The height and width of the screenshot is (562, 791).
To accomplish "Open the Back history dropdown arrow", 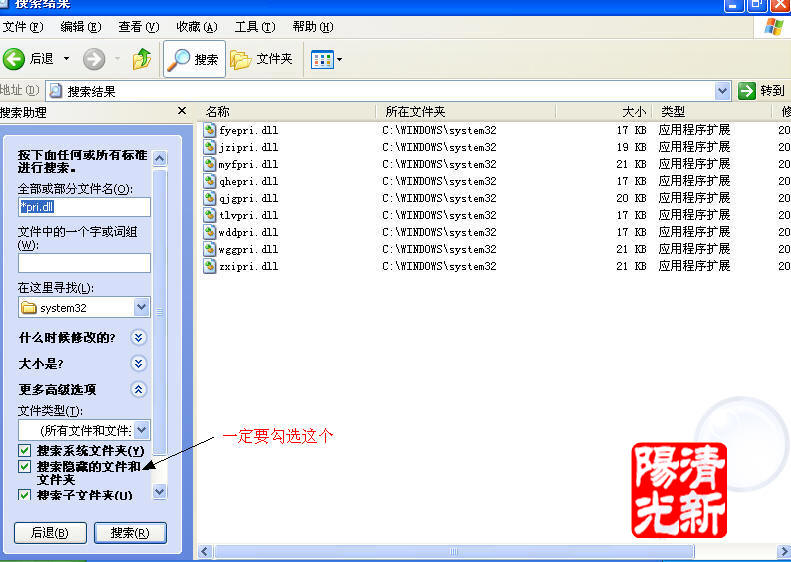I will click(x=66, y=59).
